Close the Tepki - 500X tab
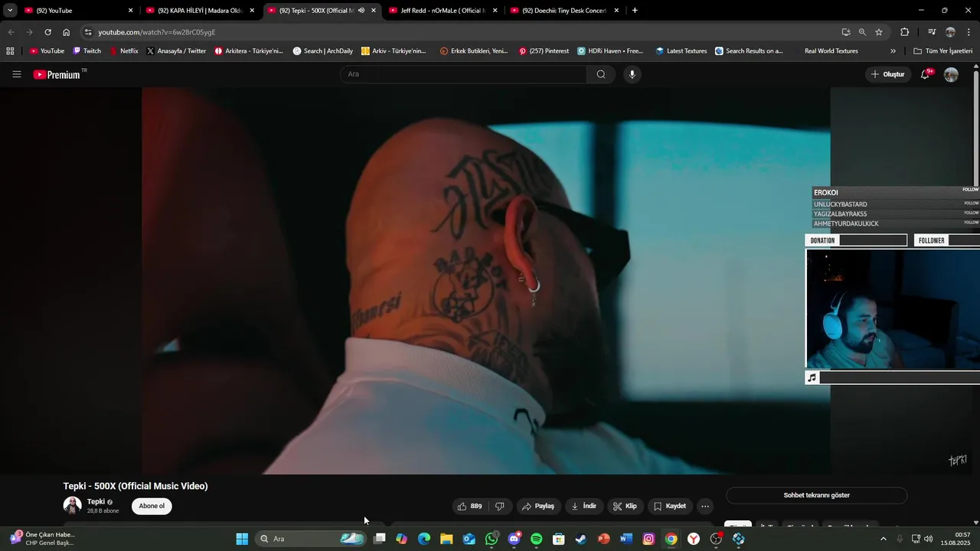The height and width of the screenshot is (551, 980). click(x=374, y=11)
